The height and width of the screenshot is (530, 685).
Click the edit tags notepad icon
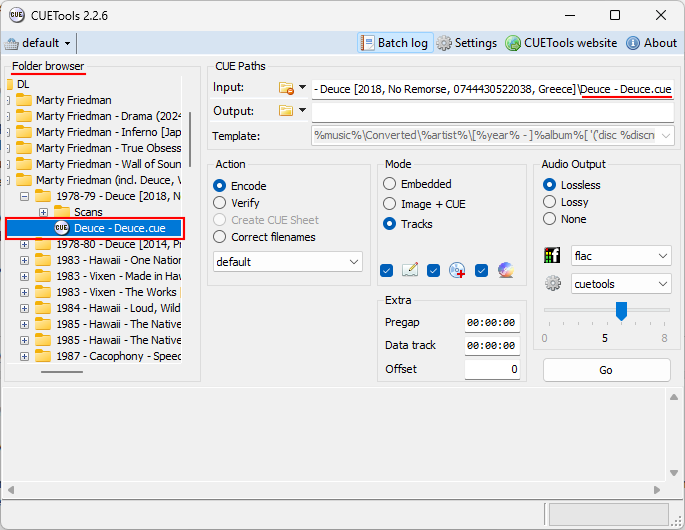(x=410, y=270)
